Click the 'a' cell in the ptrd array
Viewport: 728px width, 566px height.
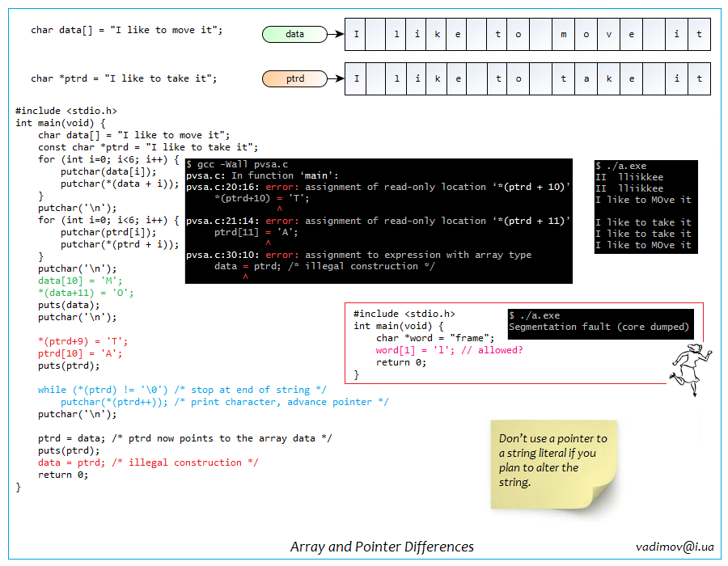(x=586, y=79)
